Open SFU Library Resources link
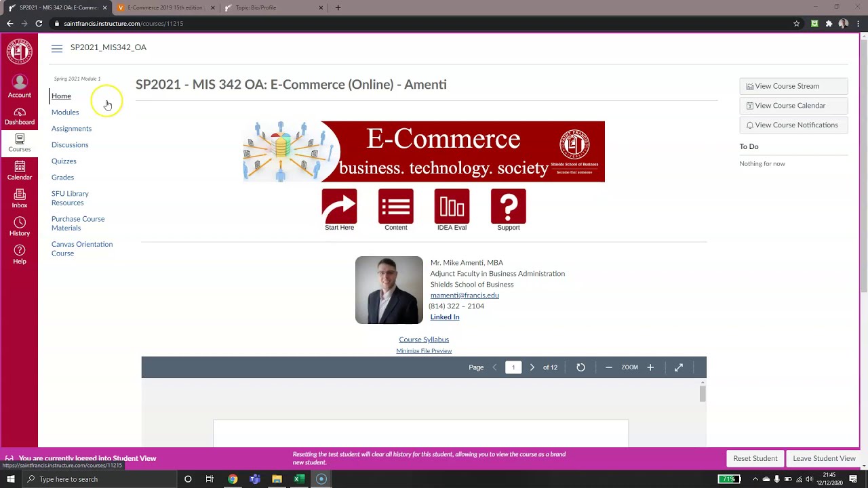Screen dimensions: 868x488 pos(70,198)
